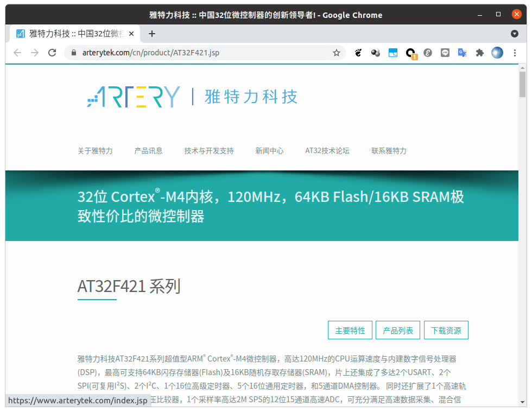
Task: Open the 关于雅特力 menu
Action: (95, 151)
